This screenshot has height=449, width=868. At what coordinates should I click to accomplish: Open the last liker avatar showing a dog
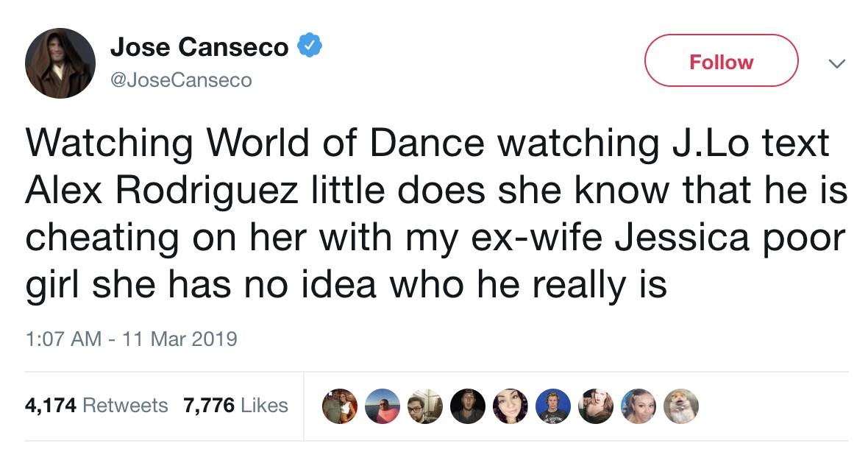pos(682,405)
